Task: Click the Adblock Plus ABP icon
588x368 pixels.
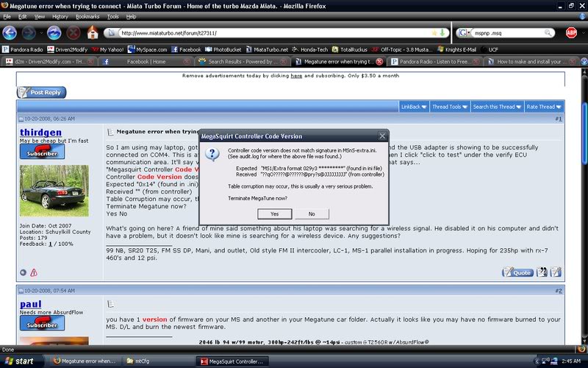Action: click(571, 32)
